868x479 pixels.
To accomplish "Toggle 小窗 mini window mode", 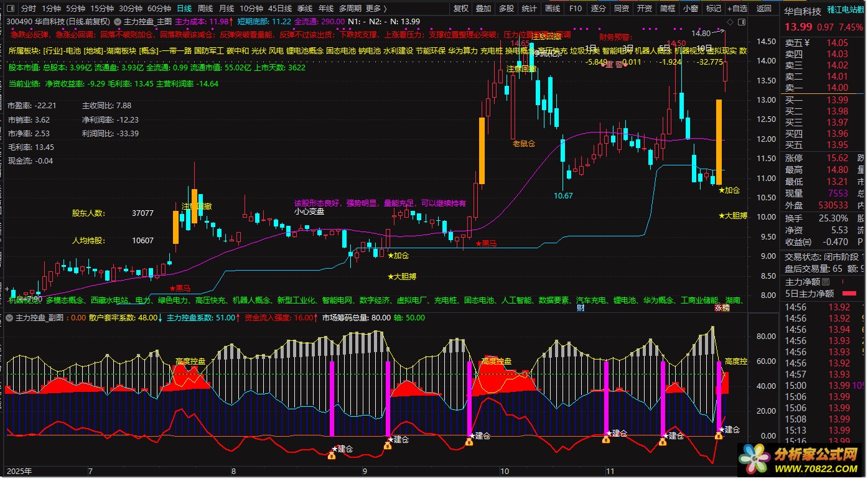I will click(690, 9).
